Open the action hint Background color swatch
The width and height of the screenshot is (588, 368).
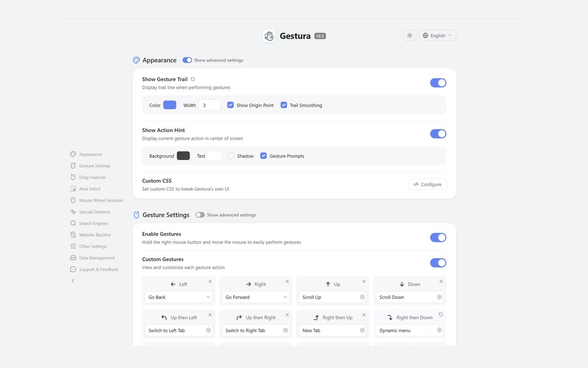coord(183,156)
